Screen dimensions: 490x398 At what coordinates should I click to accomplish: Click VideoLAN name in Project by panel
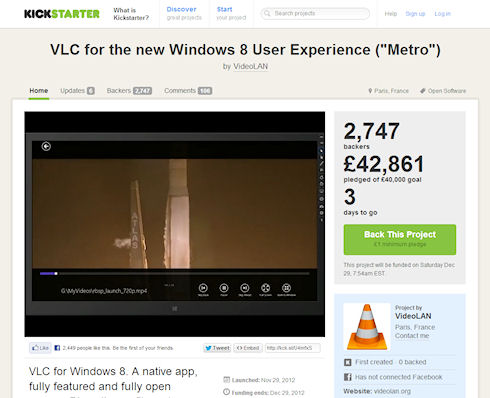(x=413, y=316)
